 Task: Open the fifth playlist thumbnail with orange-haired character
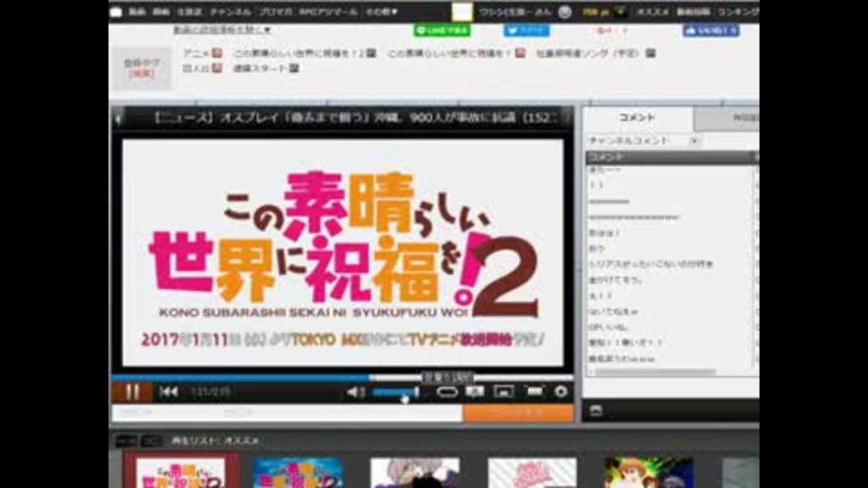649,472
